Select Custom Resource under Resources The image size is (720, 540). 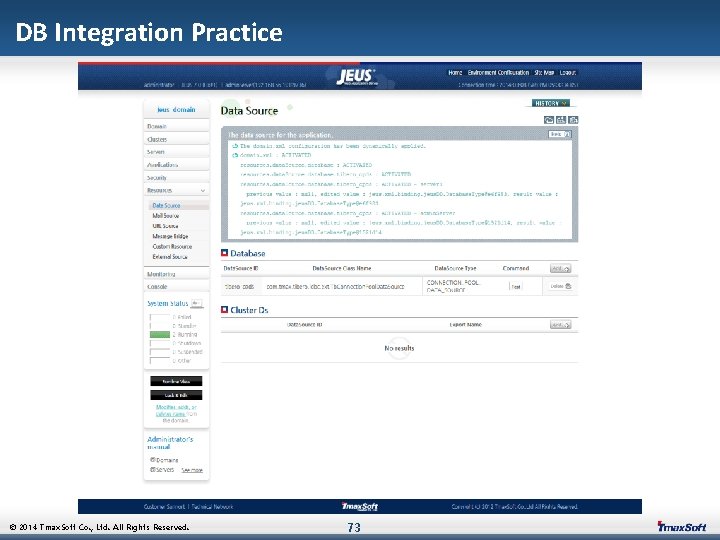[x=172, y=247]
